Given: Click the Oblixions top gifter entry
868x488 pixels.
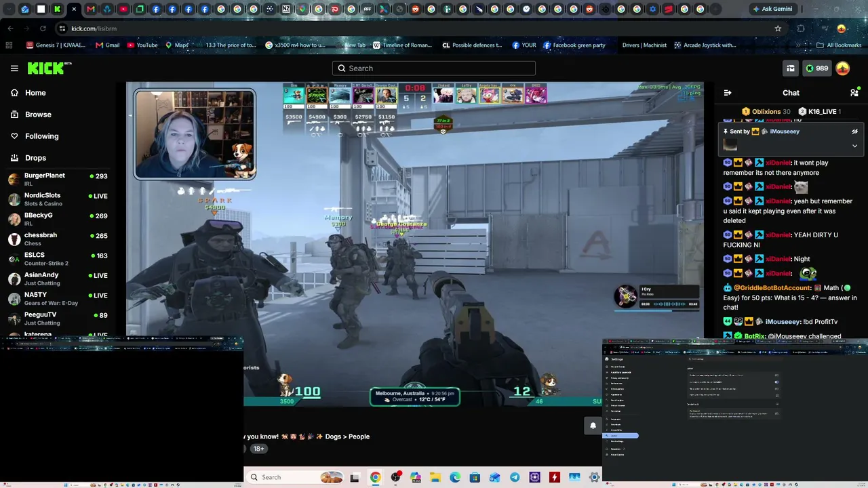Looking at the screenshot, I should point(766,112).
